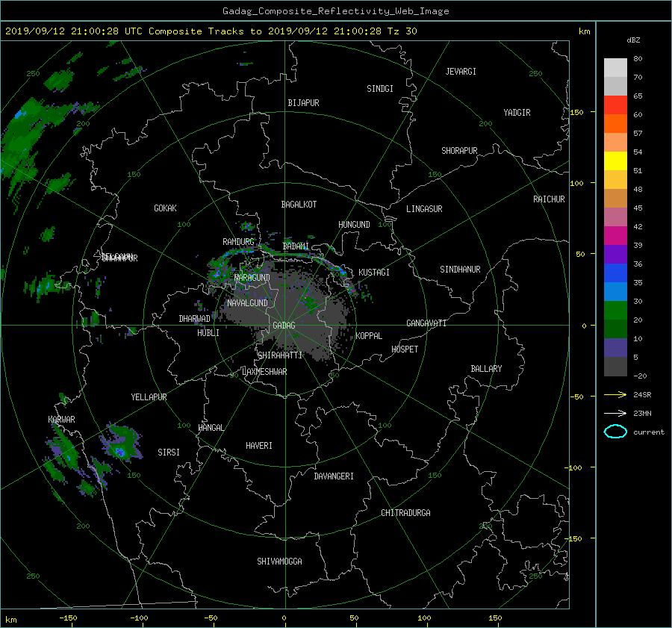
Task: Select the red 60 dBZ color swatch
Action: 615,105
